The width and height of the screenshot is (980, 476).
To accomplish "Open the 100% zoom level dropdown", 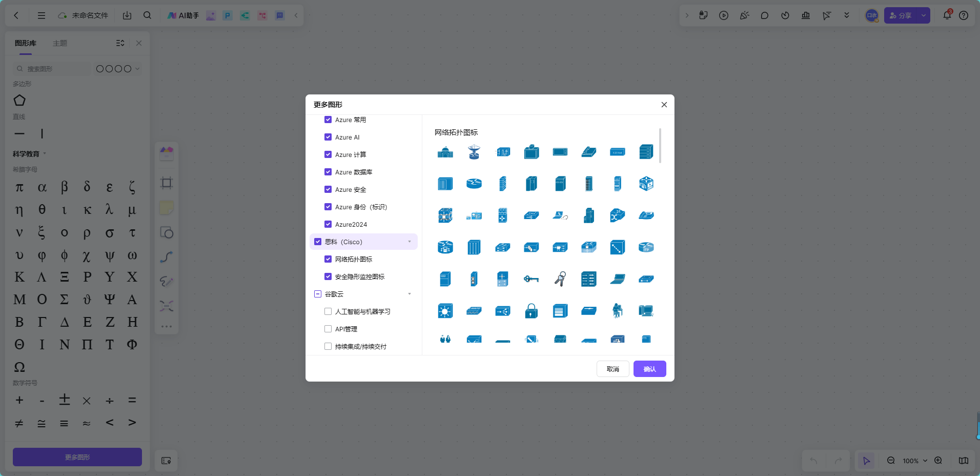I will click(915, 461).
